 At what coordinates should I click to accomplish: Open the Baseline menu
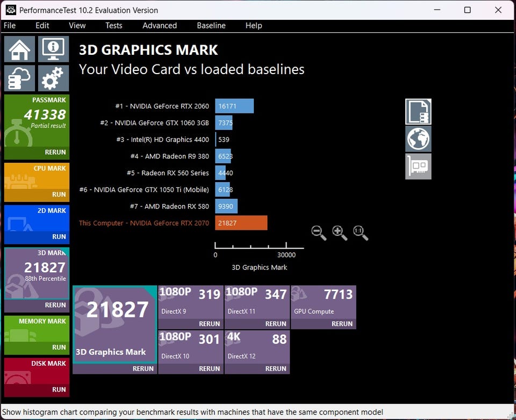pyautogui.click(x=211, y=25)
